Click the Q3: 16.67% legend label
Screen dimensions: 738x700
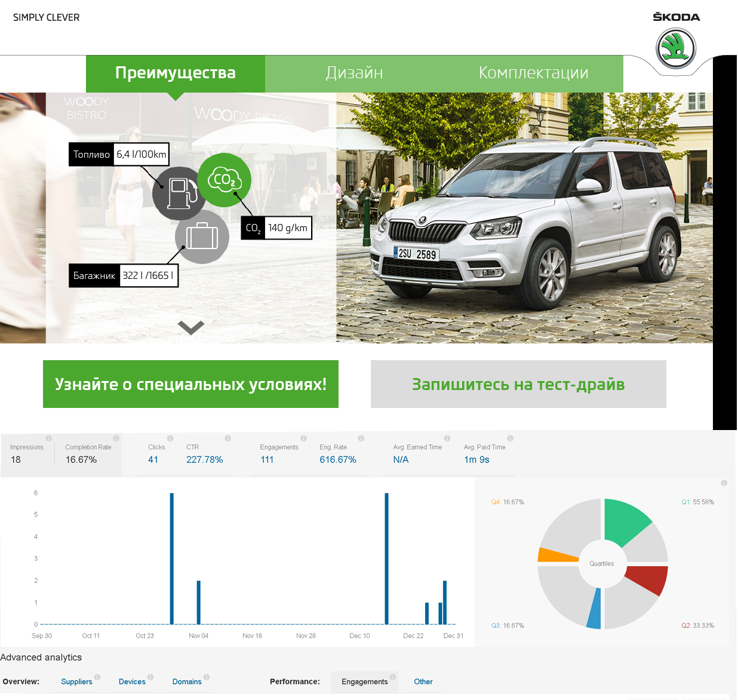pos(508,626)
